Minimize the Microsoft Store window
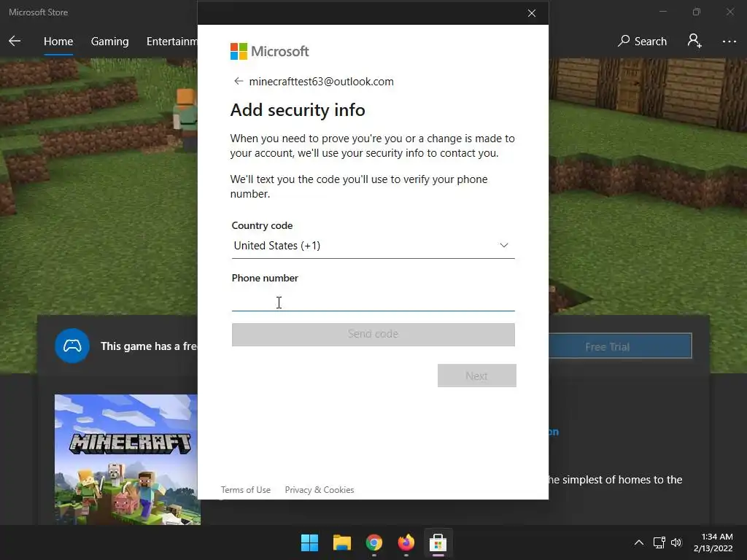This screenshot has height=560, width=747. [662, 12]
